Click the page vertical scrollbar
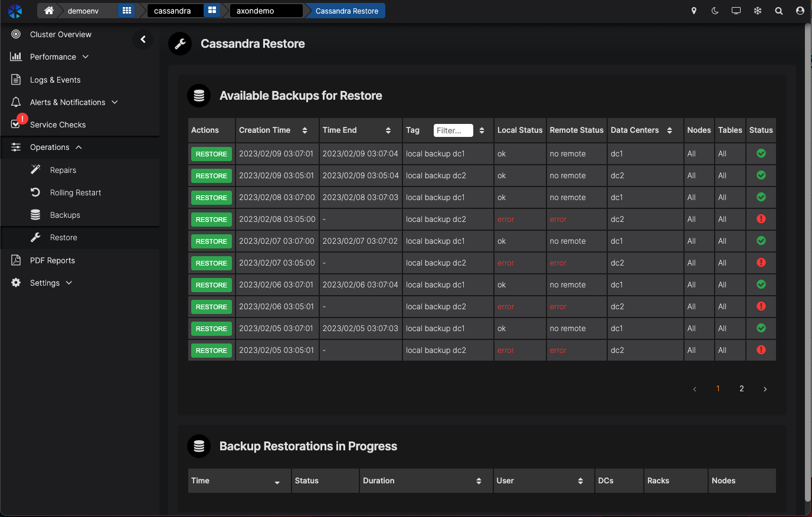 [808, 263]
